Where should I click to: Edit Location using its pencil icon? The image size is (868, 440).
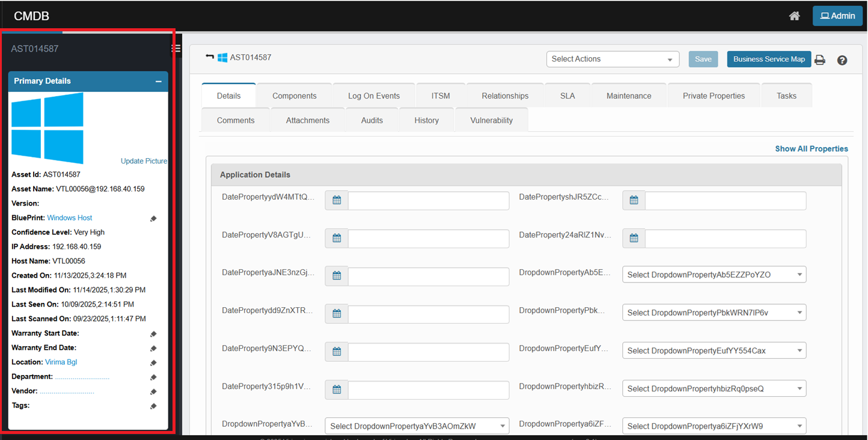pyautogui.click(x=153, y=362)
